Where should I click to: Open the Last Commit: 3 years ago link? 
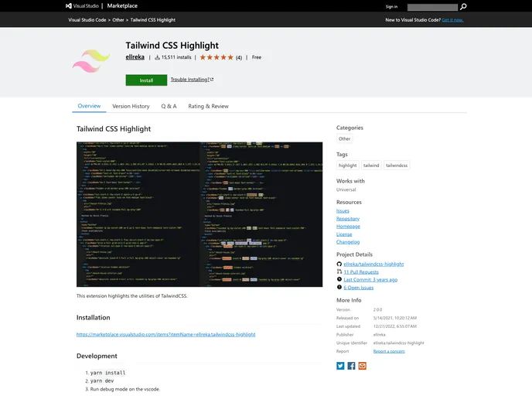(x=370, y=280)
